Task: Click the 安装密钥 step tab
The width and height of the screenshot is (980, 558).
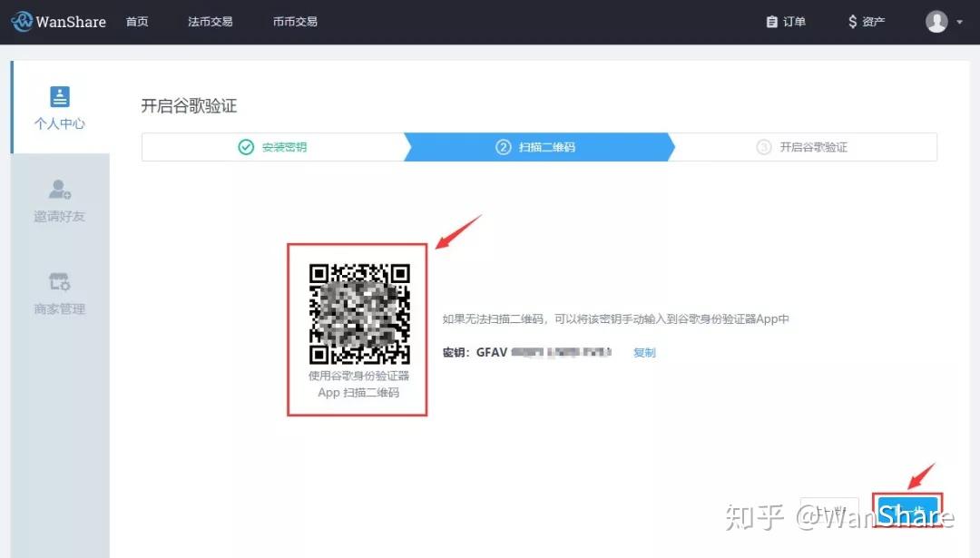Action: point(273,147)
